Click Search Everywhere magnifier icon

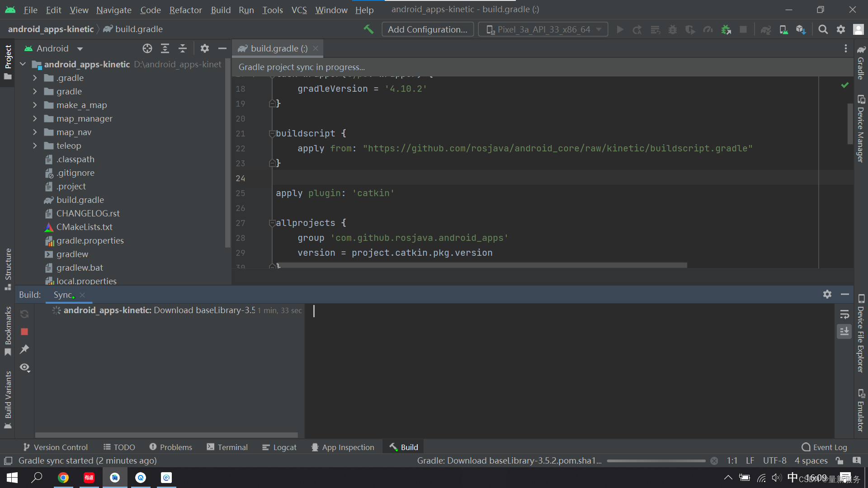pos(823,29)
